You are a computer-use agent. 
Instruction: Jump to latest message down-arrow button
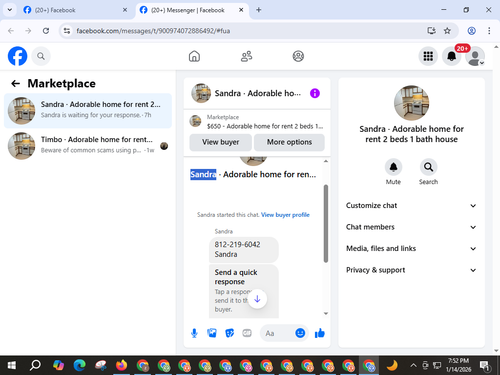257,299
